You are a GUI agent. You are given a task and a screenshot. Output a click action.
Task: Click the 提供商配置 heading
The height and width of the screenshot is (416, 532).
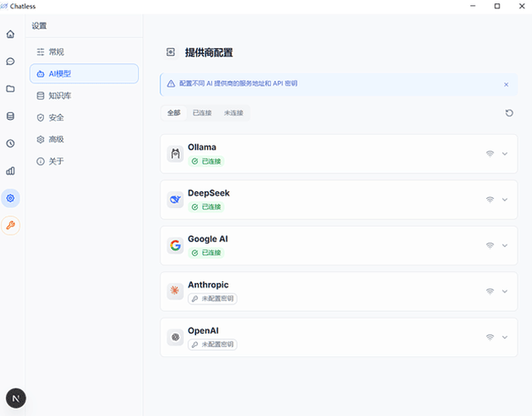pyautogui.click(x=209, y=52)
